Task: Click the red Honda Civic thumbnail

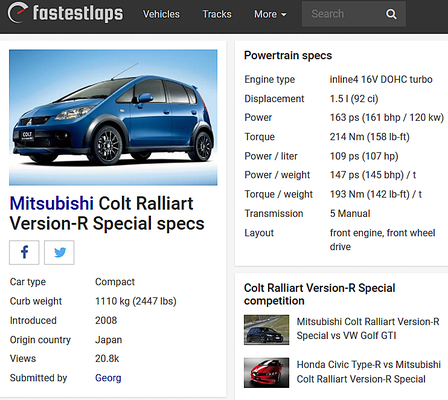Action: click(266, 373)
